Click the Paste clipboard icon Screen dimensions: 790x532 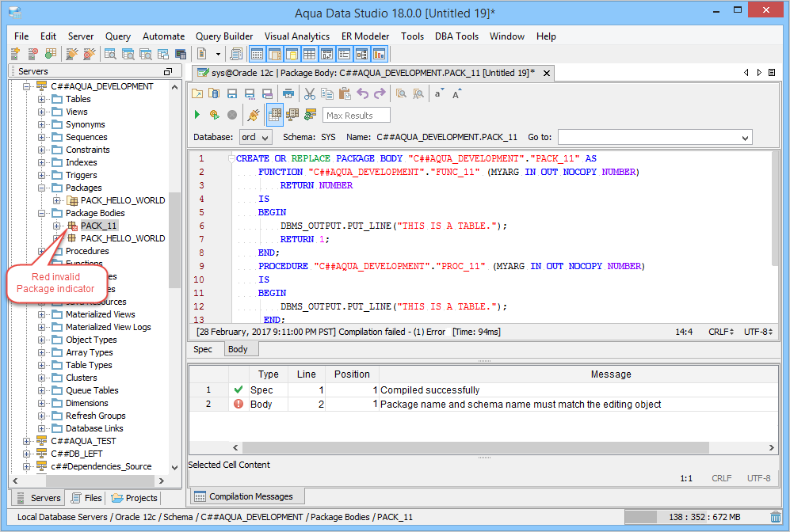[x=345, y=93]
